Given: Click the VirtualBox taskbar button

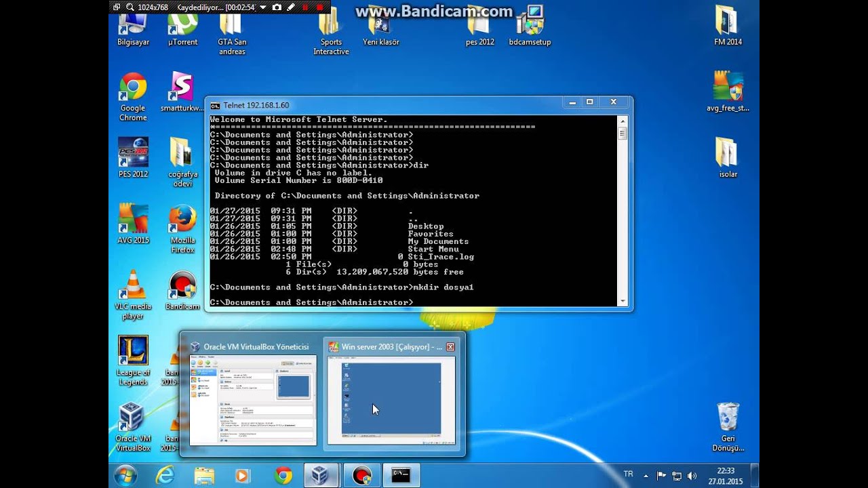Looking at the screenshot, I should [321, 476].
